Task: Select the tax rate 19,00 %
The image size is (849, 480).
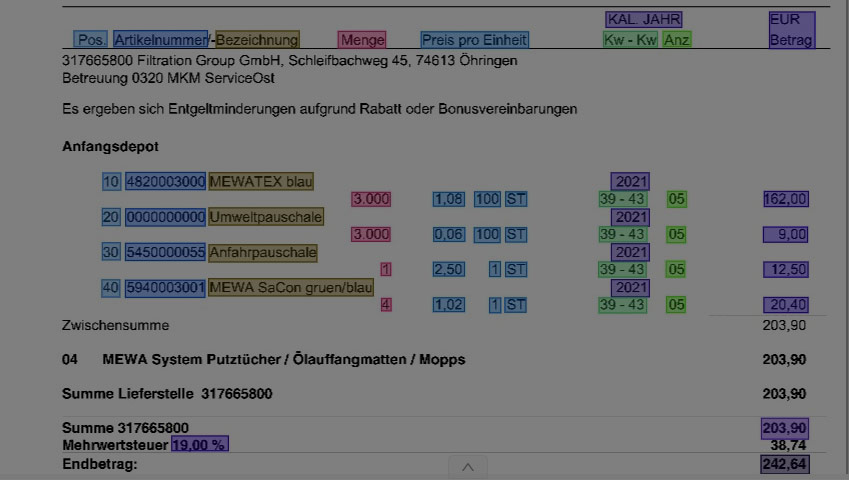Action: [200, 444]
